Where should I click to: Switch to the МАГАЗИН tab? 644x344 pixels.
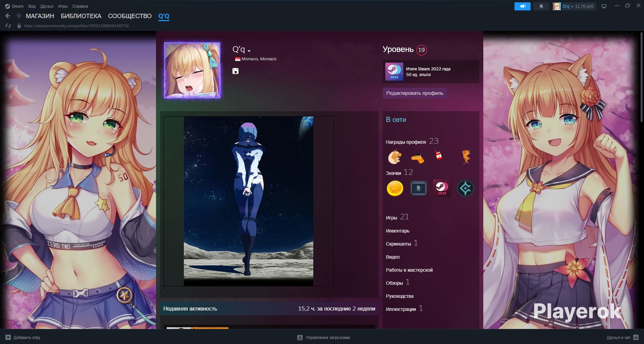40,16
